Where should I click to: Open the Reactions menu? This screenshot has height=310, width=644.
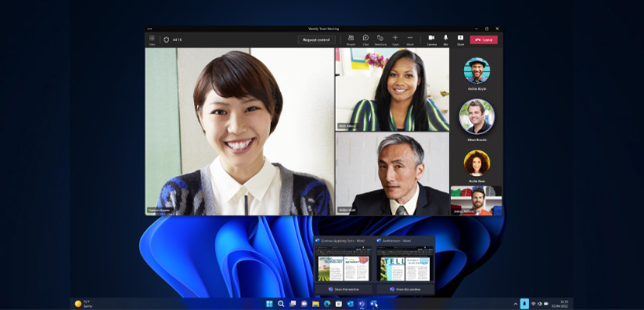click(x=380, y=38)
